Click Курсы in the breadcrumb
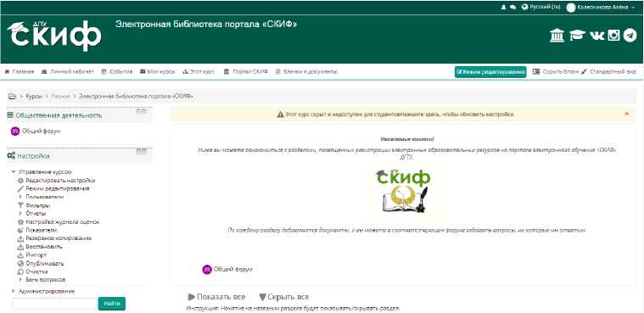The image size is (644, 313). 34,96
